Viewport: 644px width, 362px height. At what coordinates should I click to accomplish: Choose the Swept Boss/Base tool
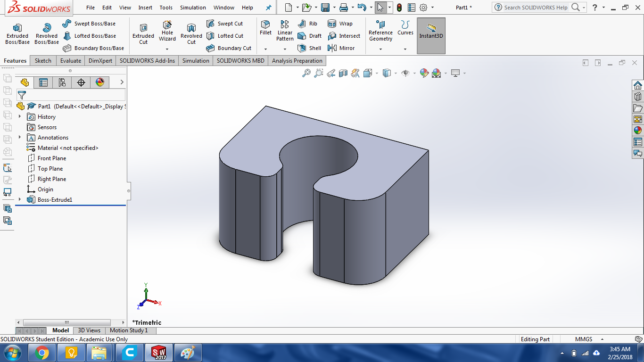click(x=89, y=24)
